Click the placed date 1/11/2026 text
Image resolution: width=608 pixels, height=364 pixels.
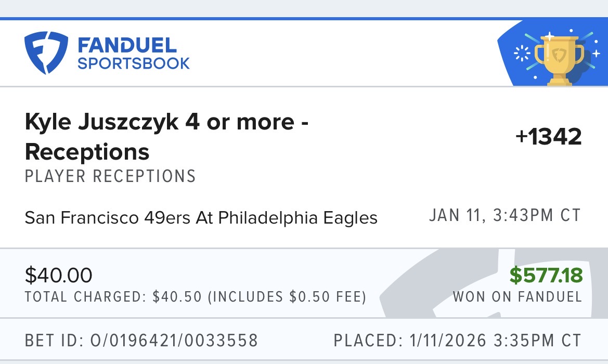click(458, 341)
